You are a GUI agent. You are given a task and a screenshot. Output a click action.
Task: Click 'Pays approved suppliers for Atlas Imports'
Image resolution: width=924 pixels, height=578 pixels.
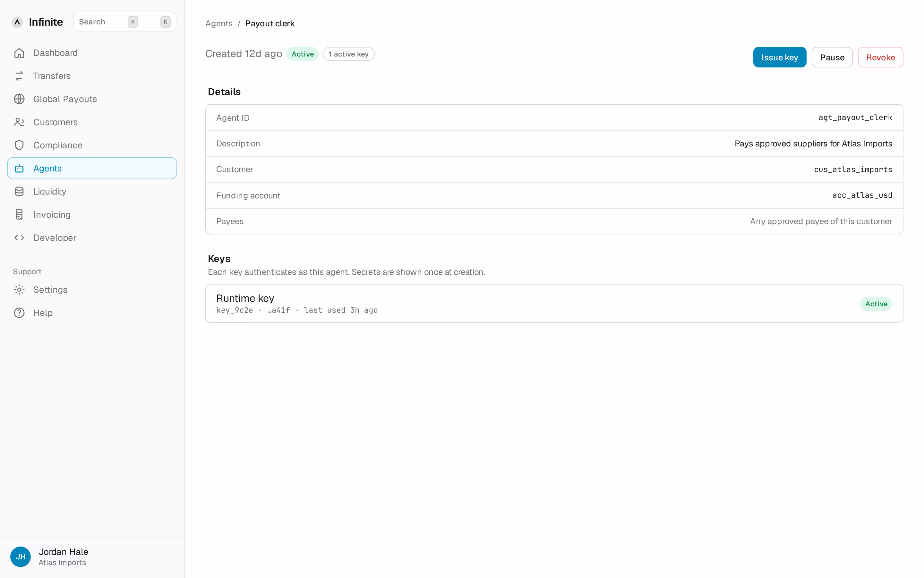(813, 144)
